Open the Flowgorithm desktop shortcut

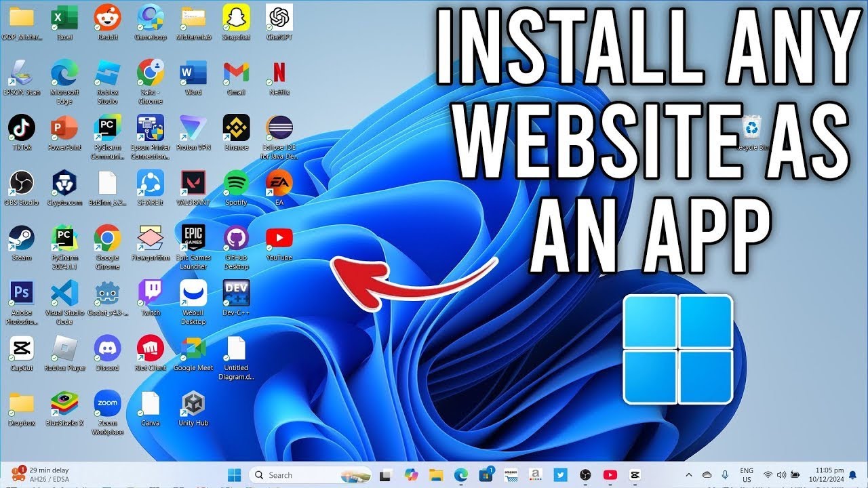click(151, 242)
